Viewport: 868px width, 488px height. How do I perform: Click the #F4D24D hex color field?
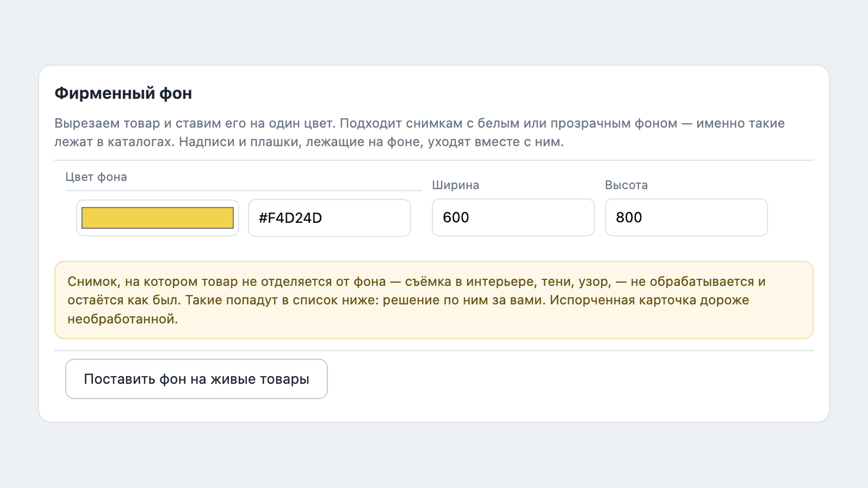tap(329, 218)
